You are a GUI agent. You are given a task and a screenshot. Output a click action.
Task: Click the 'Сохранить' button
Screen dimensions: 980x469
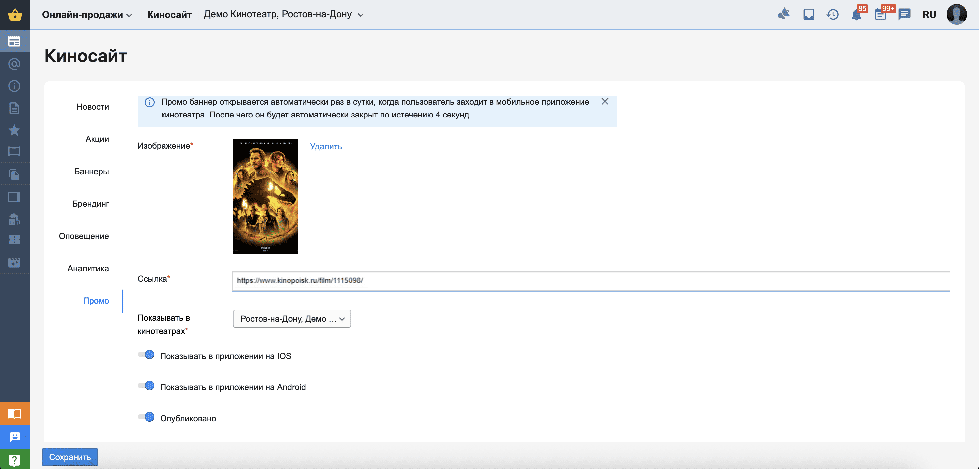(70, 457)
